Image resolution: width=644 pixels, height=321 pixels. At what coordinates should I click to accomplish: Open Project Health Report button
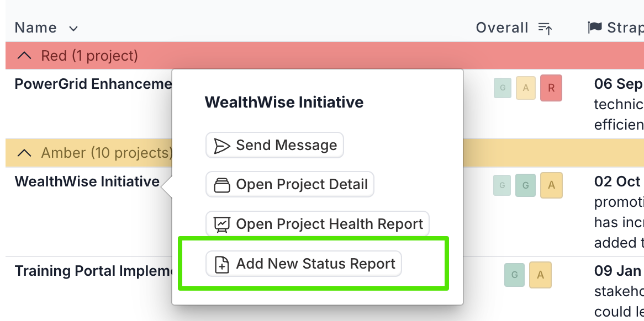click(318, 224)
